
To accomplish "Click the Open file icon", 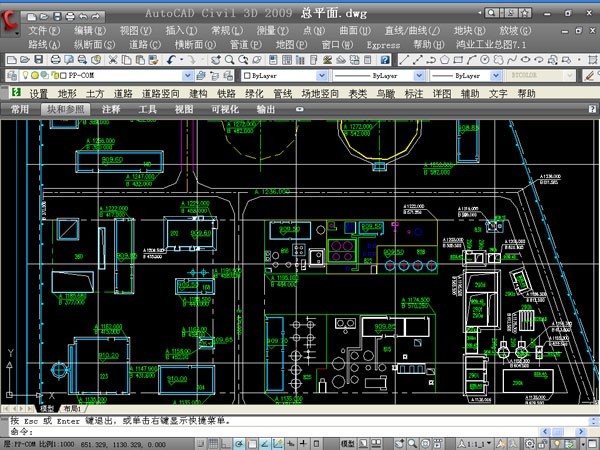I will pos(24,60).
